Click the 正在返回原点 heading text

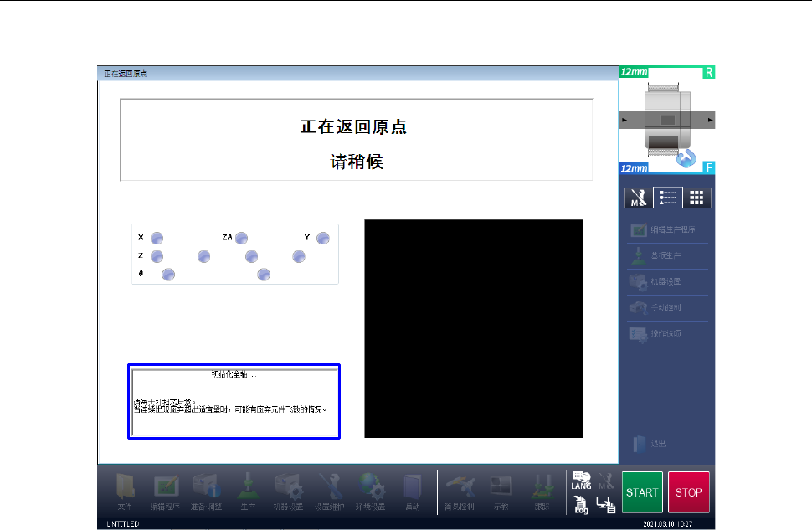pyautogui.click(x=354, y=127)
